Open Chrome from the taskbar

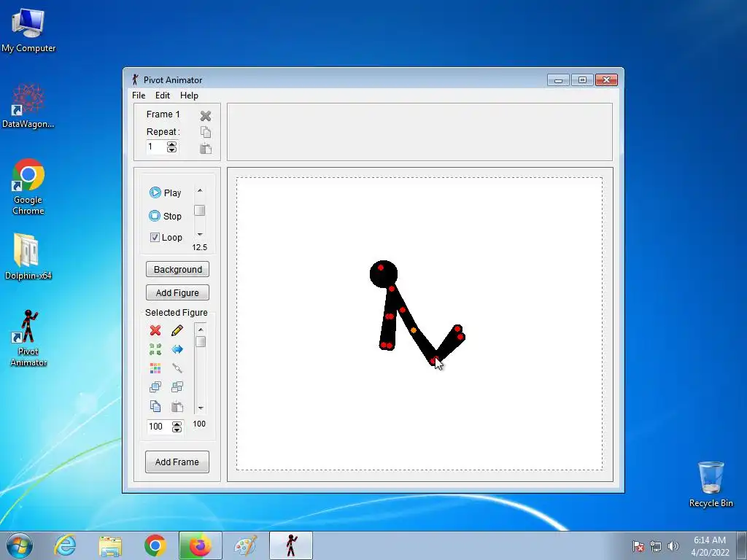pos(155,545)
